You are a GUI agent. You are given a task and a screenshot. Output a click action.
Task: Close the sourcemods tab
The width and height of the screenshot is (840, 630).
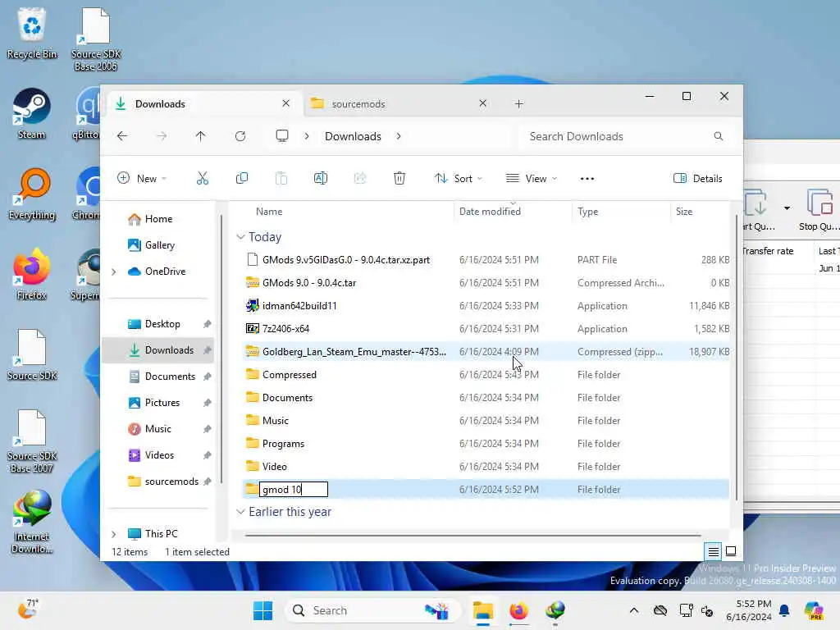point(482,103)
